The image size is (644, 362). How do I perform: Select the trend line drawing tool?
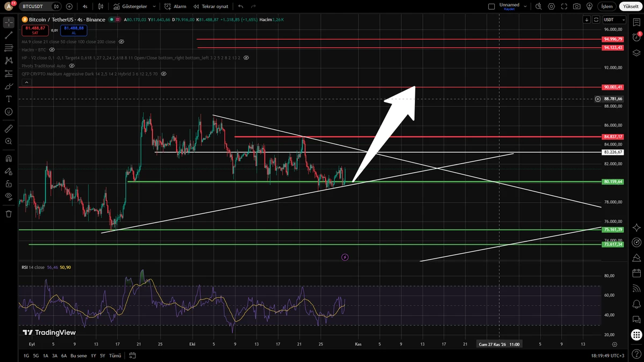9,35
